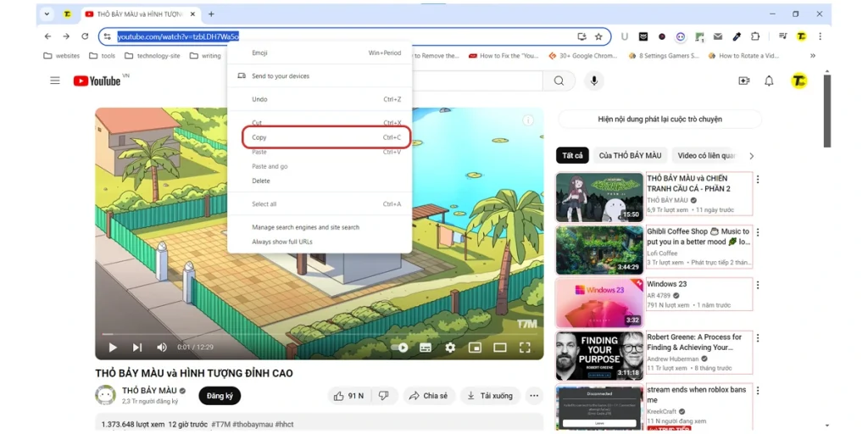The width and height of the screenshot is (868, 434).
Task: Open a new browser tab
Action: [211, 14]
